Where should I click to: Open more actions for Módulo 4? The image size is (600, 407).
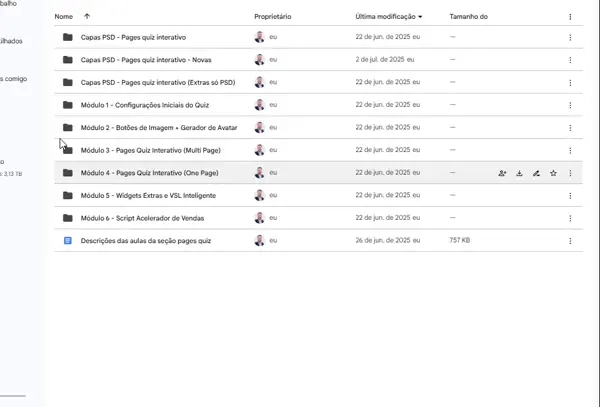coord(570,173)
